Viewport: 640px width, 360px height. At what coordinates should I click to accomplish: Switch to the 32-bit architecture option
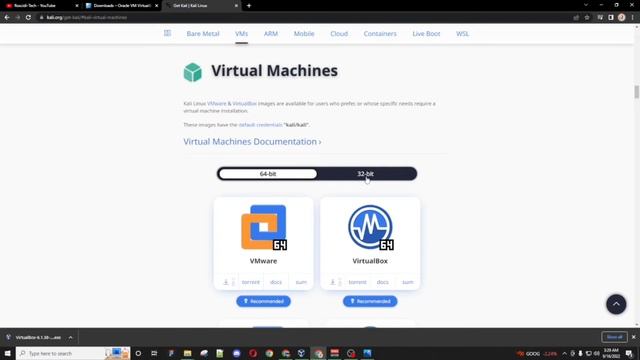click(365, 174)
